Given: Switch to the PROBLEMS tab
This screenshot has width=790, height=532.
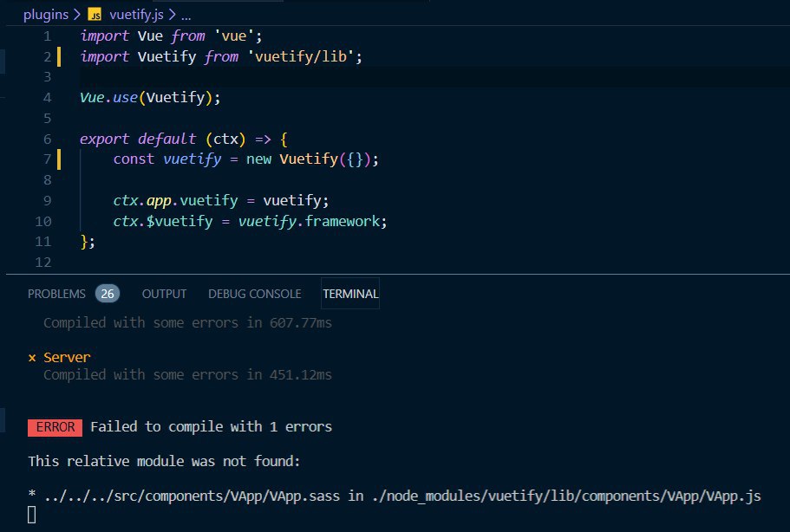Looking at the screenshot, I should click(x=56, y=294).
